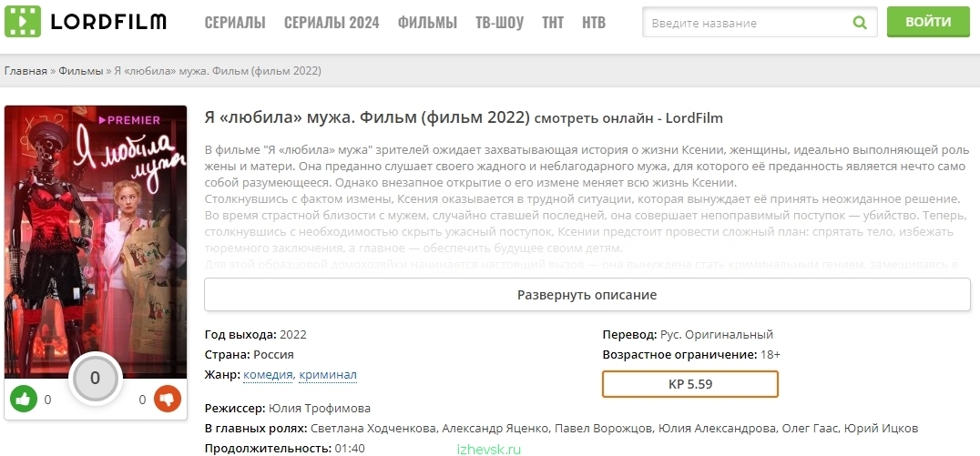Click age restriction value 18+
The width and height of the screenshot is (980, 456).
coord(771,355)
